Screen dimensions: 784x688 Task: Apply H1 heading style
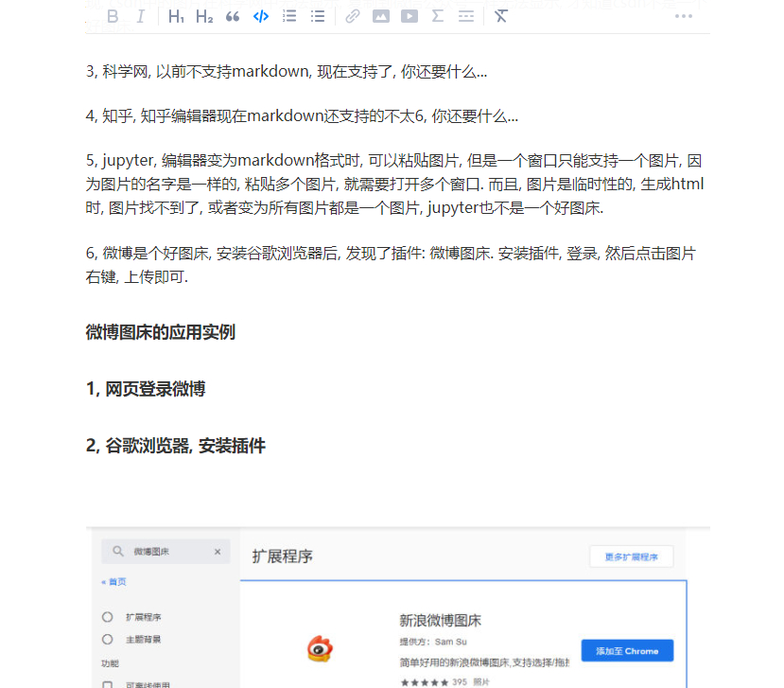(x=176, y=16)
